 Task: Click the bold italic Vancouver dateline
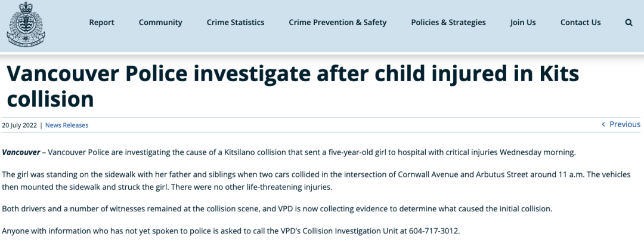pos(21,152)
